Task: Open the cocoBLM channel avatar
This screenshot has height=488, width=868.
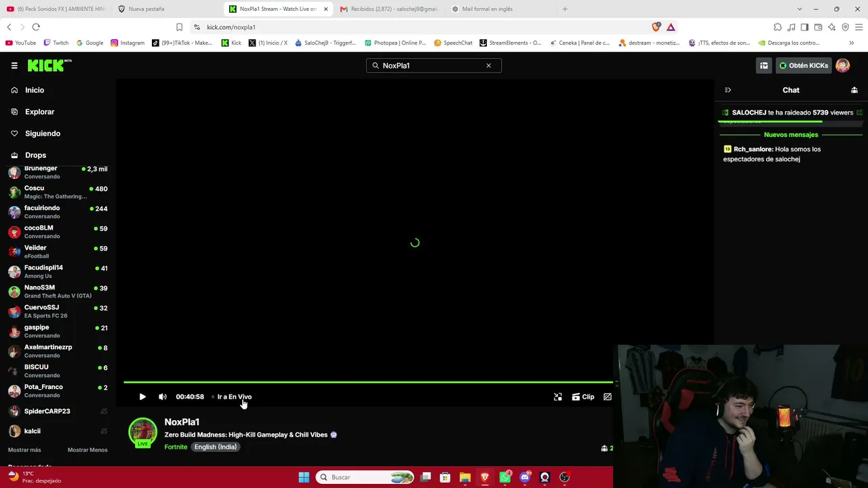Action: (14, 232)
